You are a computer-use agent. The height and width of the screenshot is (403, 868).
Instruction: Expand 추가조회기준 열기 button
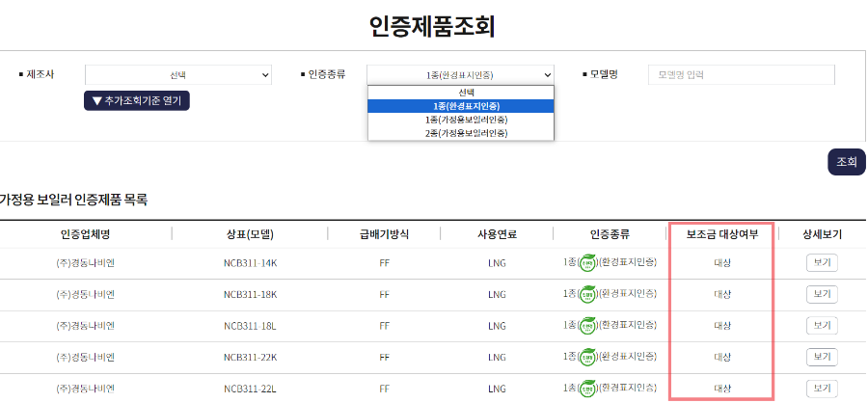137,100
